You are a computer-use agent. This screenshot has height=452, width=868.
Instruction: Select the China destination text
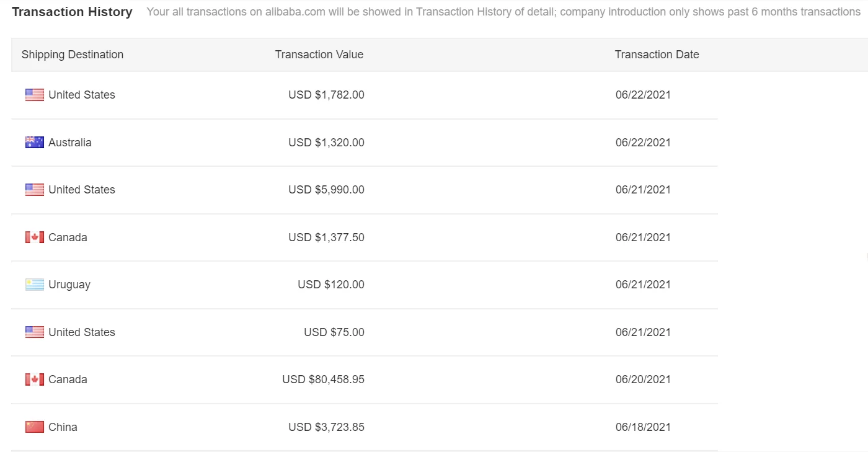[x=63, y=427]
